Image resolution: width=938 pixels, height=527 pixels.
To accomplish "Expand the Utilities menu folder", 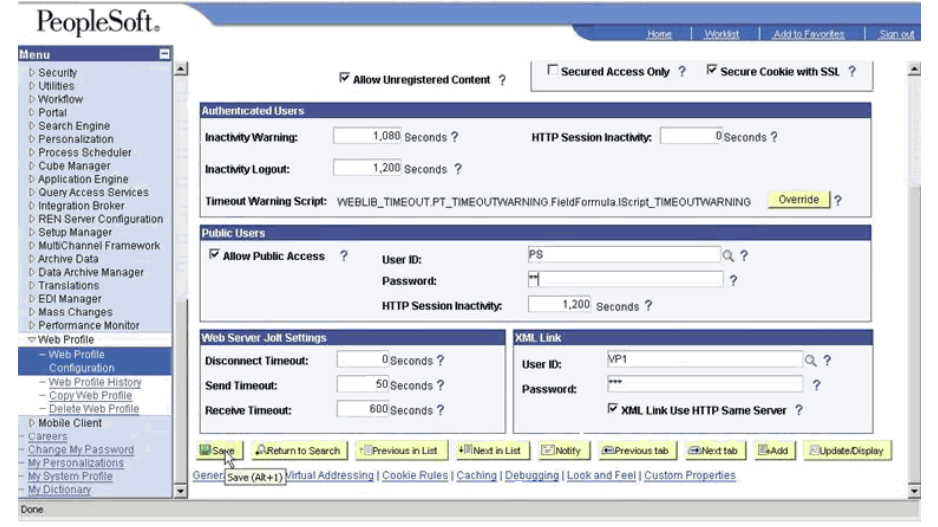I will pos(32,86).
